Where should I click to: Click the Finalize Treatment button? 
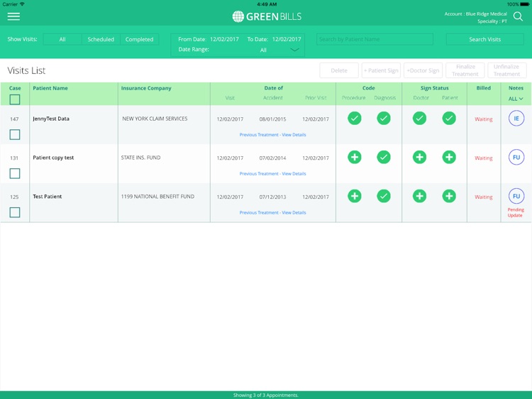point(465,70)
